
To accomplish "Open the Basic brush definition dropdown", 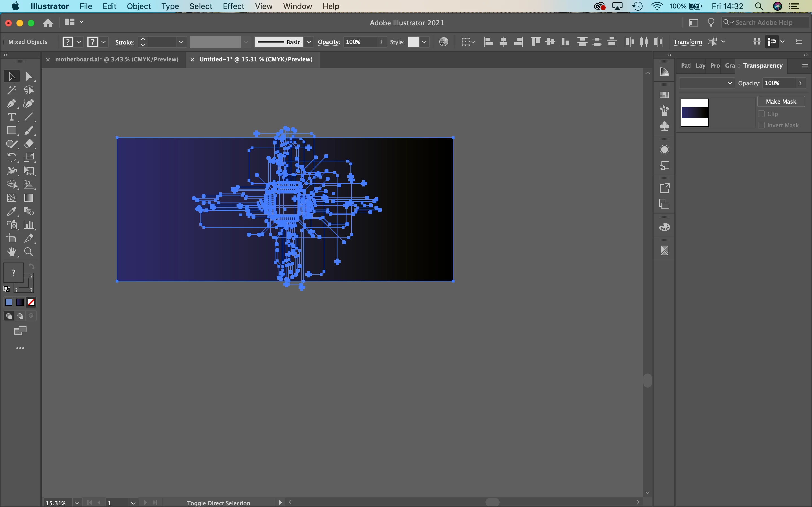I will (309, 42).
